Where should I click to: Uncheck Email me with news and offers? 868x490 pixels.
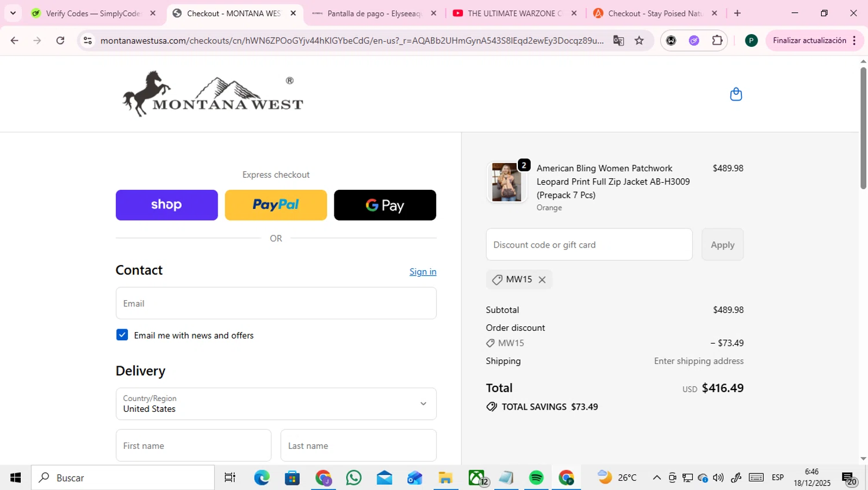coord(122,335)
